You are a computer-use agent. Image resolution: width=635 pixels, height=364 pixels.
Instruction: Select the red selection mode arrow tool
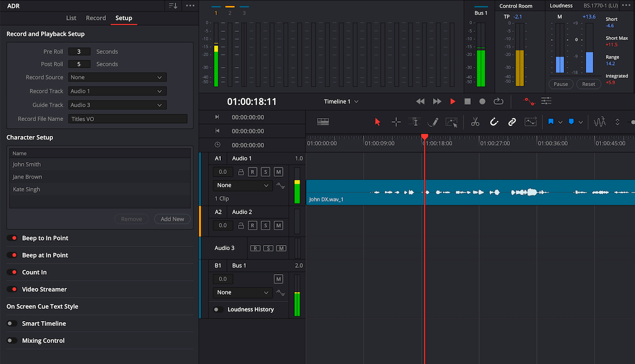tap(377, 122)
